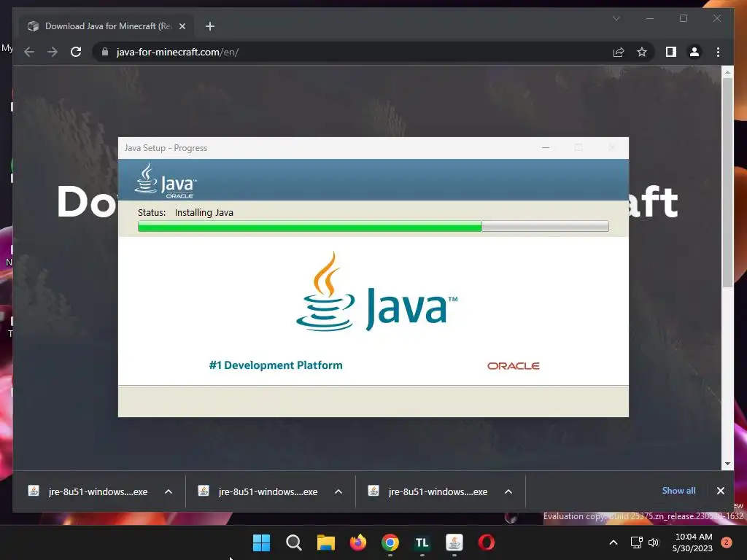Viewport: 747px width, 560px height.
Task: Click the Java logo in the setup header
Action: [x=166, y=181]
